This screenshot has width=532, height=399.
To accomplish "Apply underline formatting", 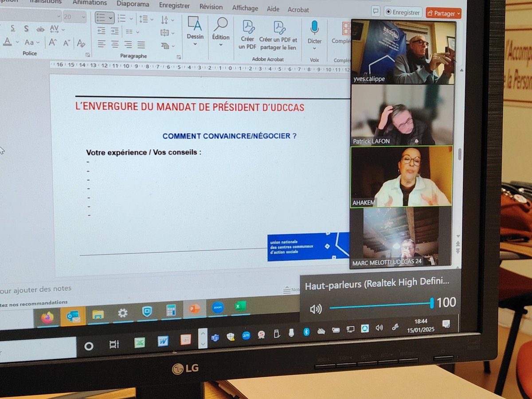I will coord(13,28).
